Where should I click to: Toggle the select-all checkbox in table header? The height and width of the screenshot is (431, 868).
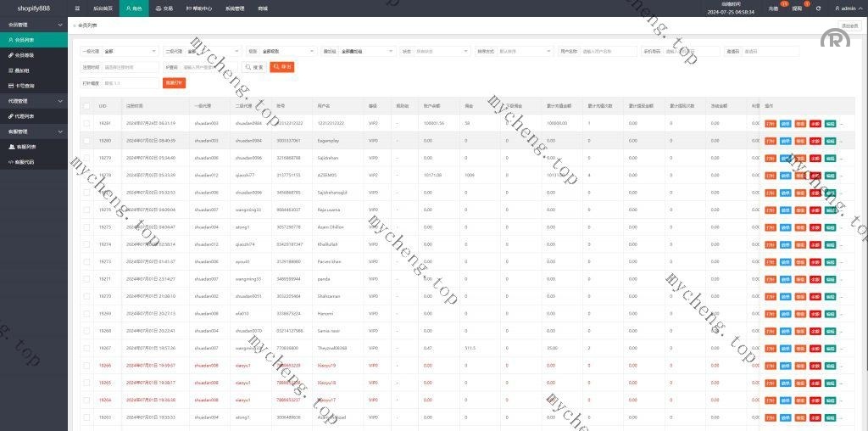[x=86, y=106]
